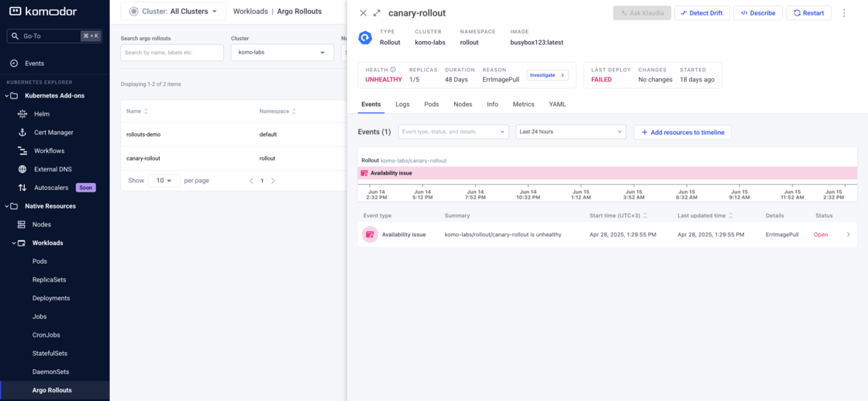Open the Last 24 hours time dropdown

(570, 132)
